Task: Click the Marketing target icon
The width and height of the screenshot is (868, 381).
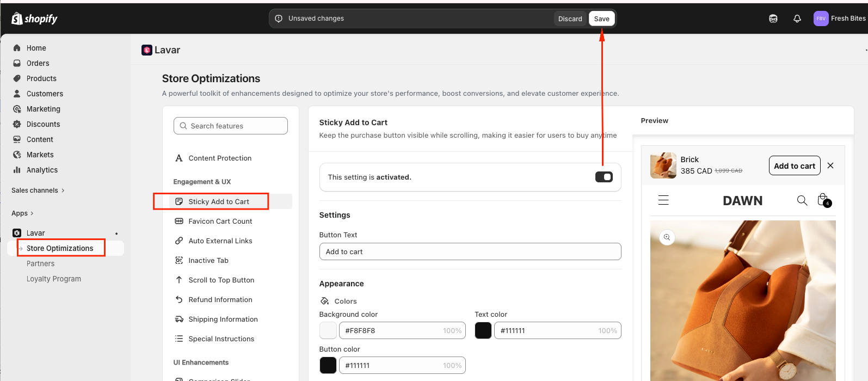Action: coord(17,109)
